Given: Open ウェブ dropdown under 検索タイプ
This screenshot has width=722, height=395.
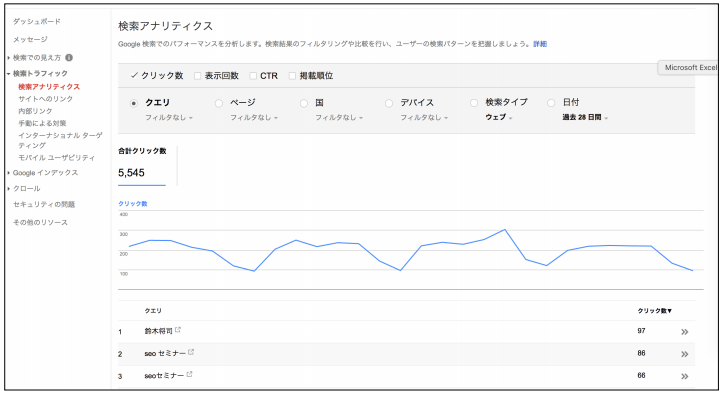Looking at the screenshot, I should [x=499, y=117].
